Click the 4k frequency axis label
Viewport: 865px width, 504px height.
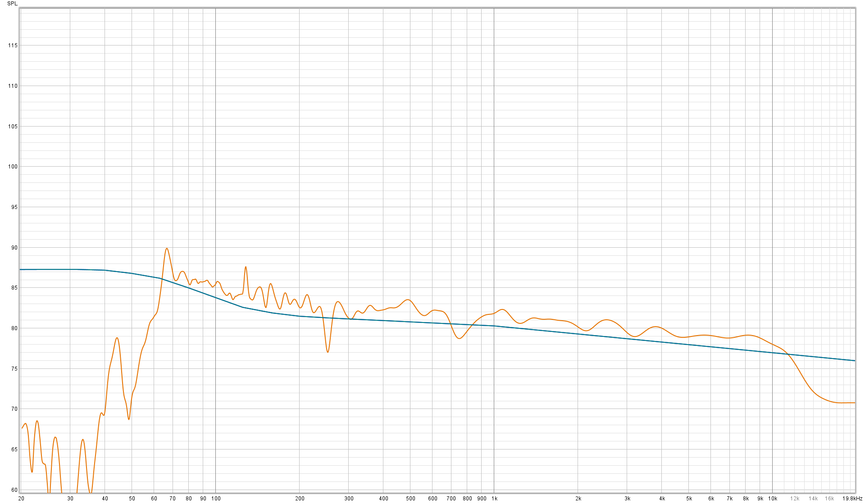coord(662,499)
